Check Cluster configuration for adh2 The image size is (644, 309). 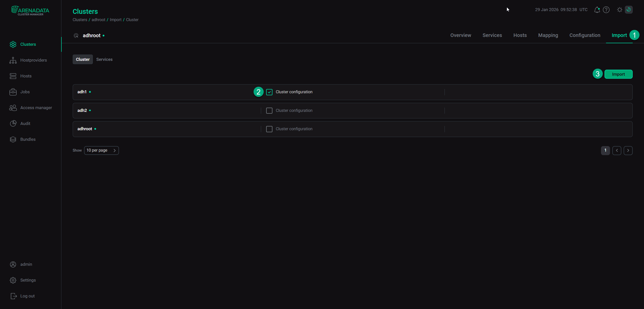point(269,111)
